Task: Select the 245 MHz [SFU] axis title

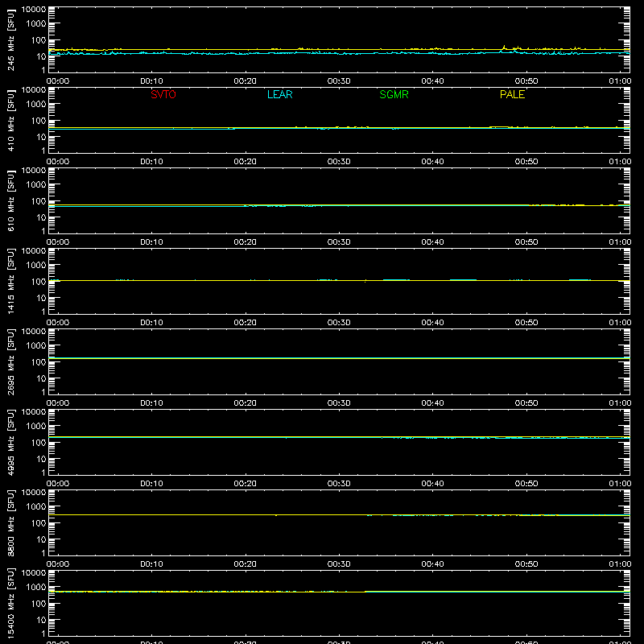Action: pyautogui.click(x=11, y=39)
